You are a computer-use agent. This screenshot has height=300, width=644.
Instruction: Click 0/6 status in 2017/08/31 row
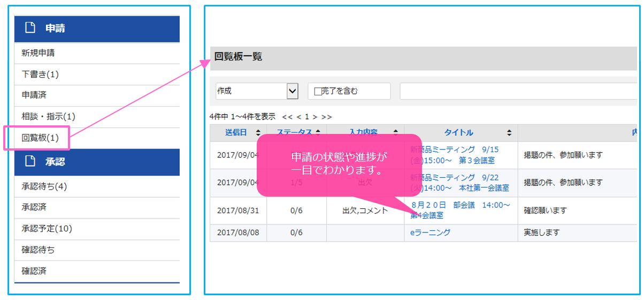tap(296, 211)
